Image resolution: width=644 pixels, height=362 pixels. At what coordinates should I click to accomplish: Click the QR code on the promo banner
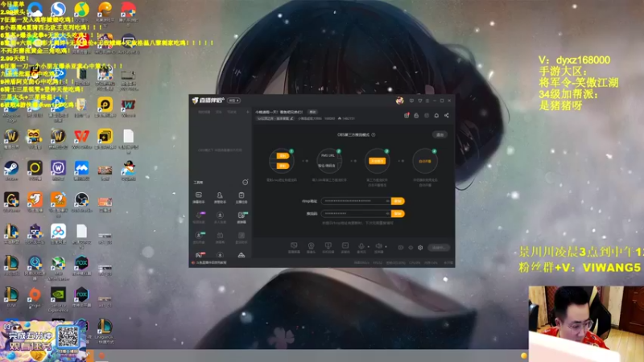point(68,336)
